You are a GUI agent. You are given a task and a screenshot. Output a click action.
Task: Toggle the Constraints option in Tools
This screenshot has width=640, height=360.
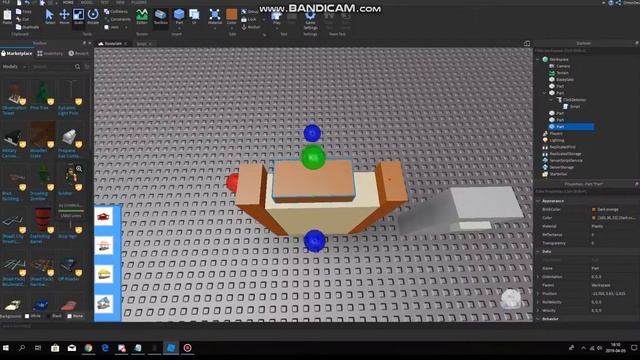point(118,19)
